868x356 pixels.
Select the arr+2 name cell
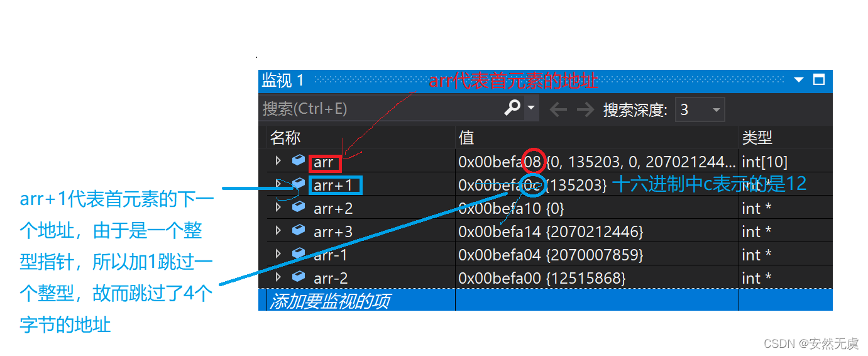pos(333,208)
